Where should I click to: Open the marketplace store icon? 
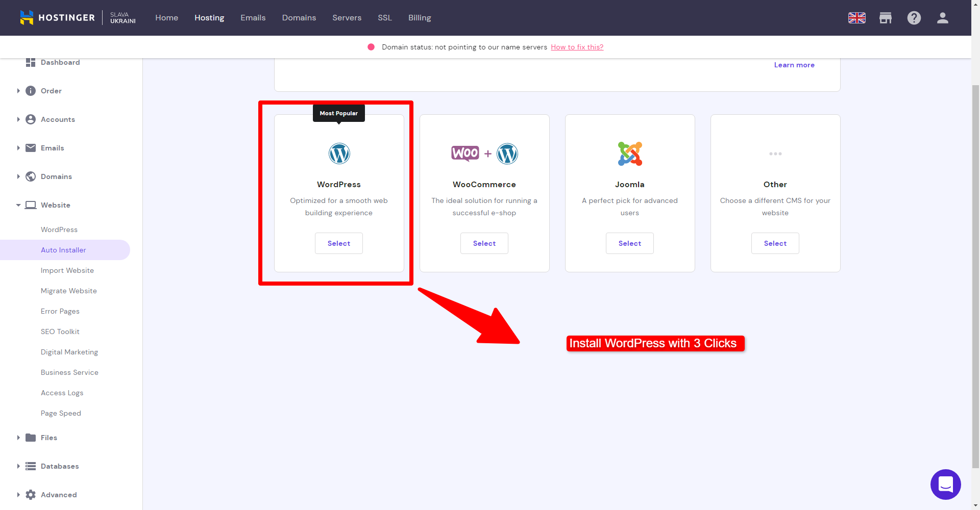(x=886, y=18)
